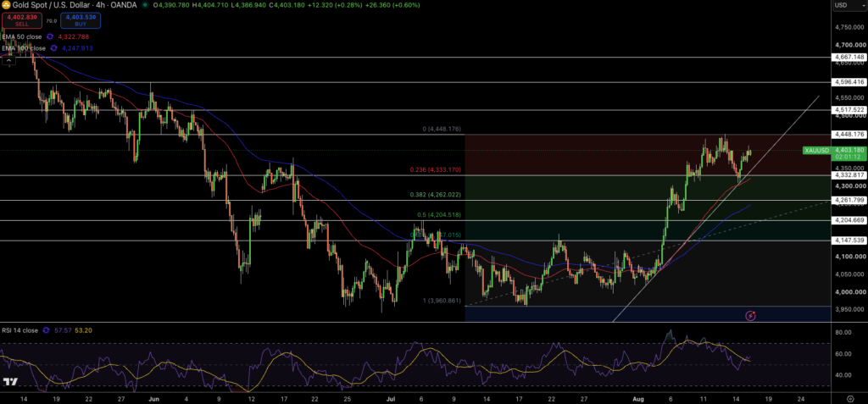Click the 4,596.416 price line label
868x404 pixels.
849,82
